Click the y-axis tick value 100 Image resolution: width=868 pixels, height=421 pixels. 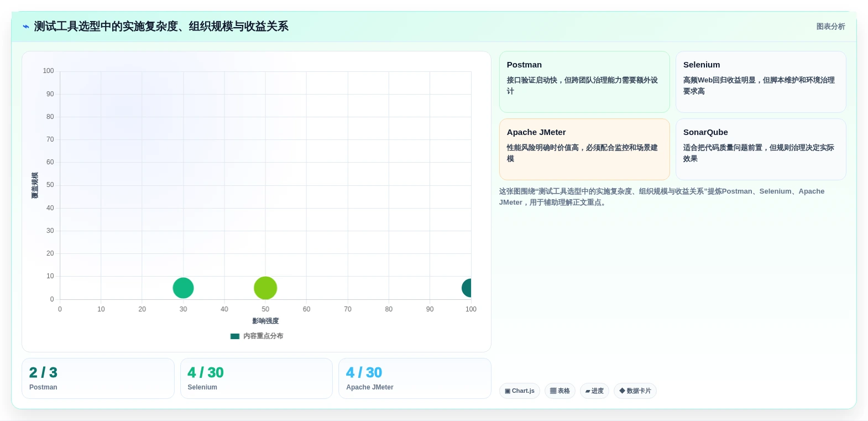tap(48, 71)
